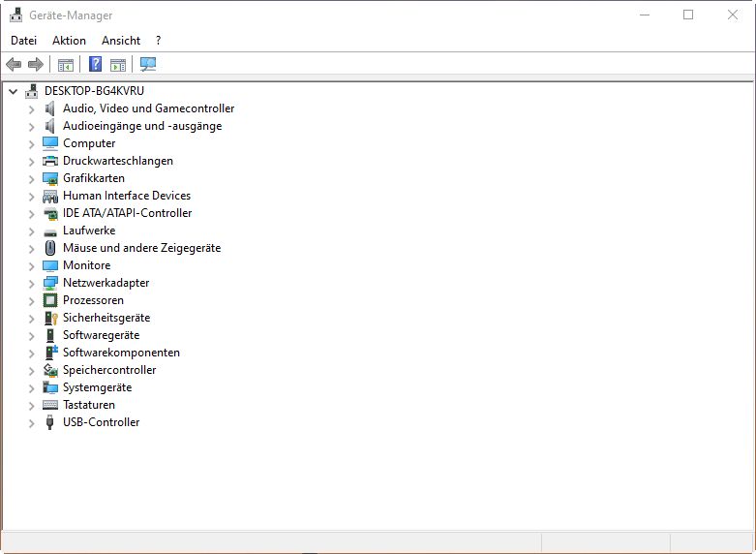Click the display adapter icon next to Grafikkarten
This screenshot has width=756, height=554.
click(50, 178)
